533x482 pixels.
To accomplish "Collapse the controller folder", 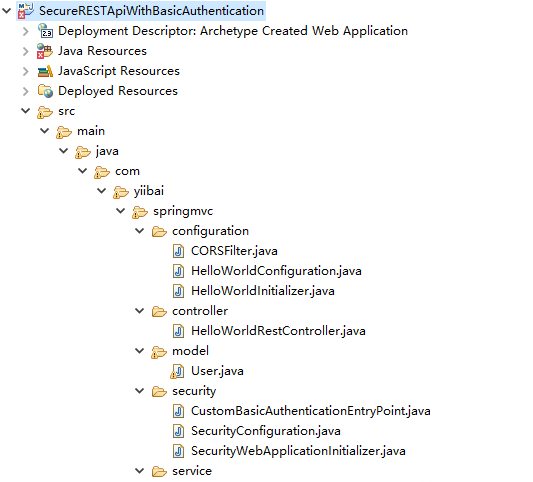I will [140, 311].
